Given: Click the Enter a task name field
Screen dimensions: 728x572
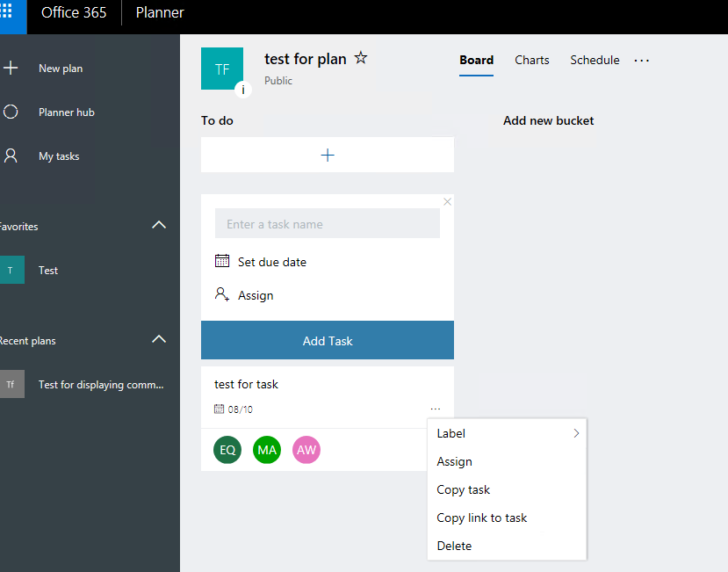Looking at the screenshot, I should pos(328,223).
